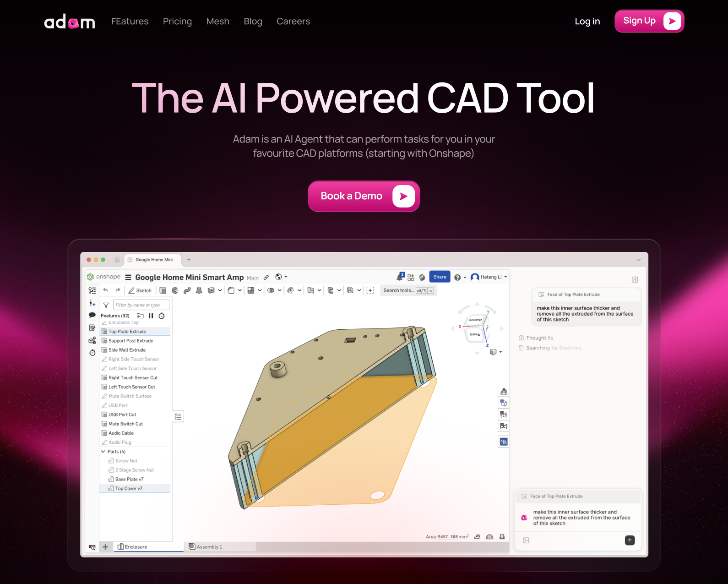Select the Revolve tool
Image resolution: width=728 pixels, height=584 pixels.
click(x=175, y=290)
